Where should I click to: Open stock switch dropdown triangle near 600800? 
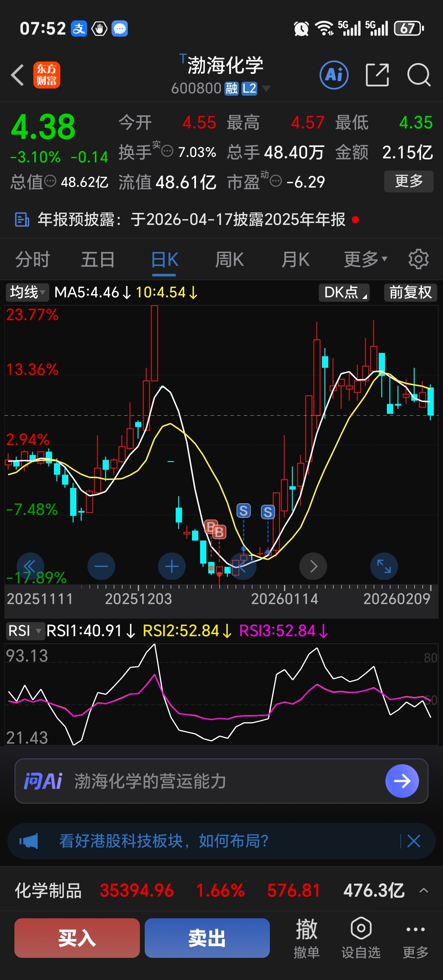tap(266, 89)
